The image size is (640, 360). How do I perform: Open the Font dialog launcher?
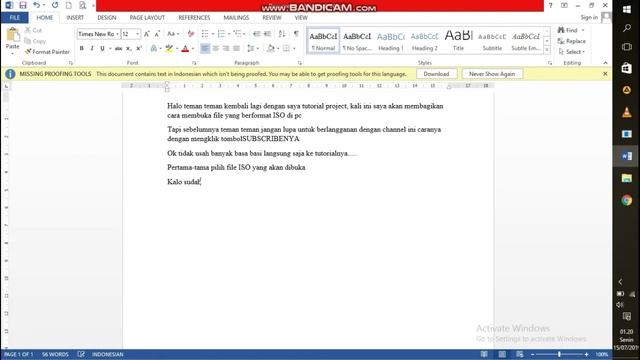pos(194,63)
